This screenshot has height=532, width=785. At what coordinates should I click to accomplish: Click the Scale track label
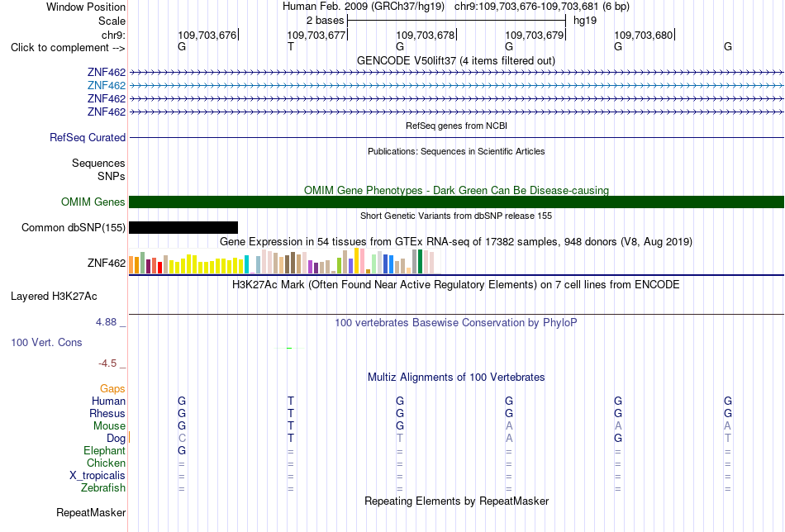click(x=112, y=21)
